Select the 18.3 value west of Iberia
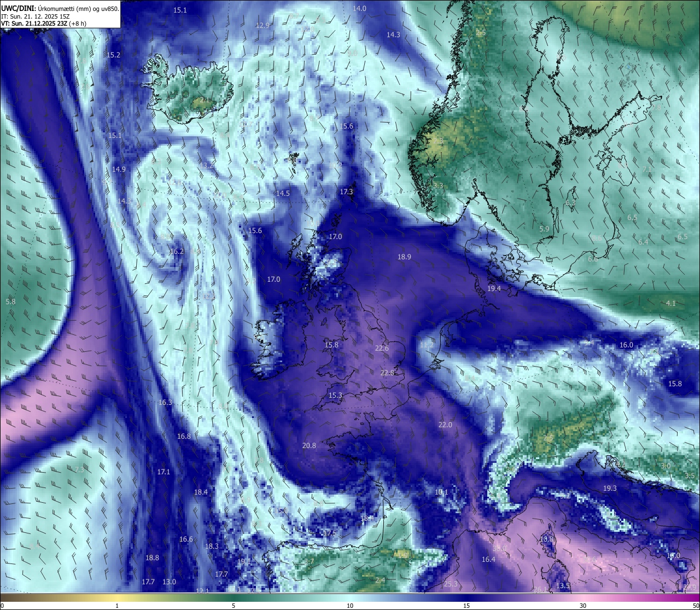The width and height of the screenshot is (700, 610). 212,546
